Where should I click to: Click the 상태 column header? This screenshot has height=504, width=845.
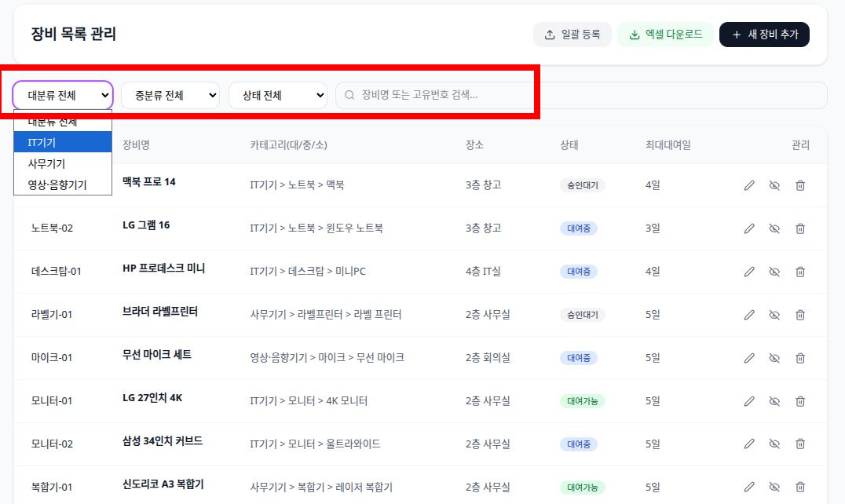coord(569,145)
